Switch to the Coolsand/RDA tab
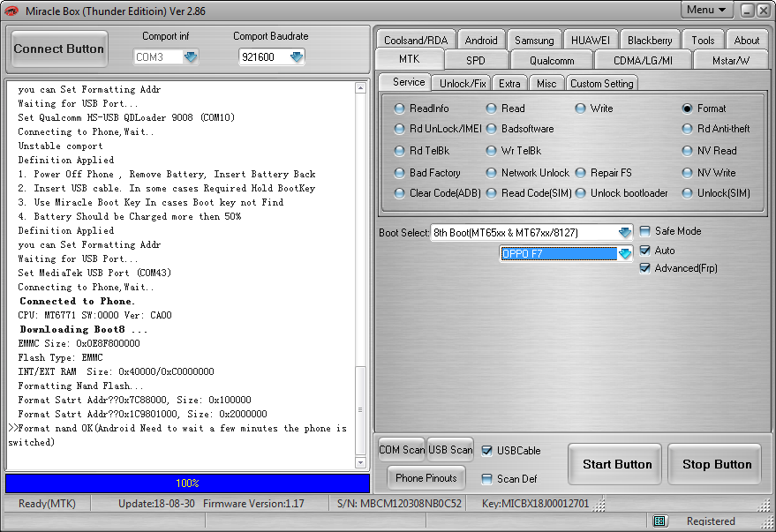This screenshot has width=776, height=532. pos(416,40)
